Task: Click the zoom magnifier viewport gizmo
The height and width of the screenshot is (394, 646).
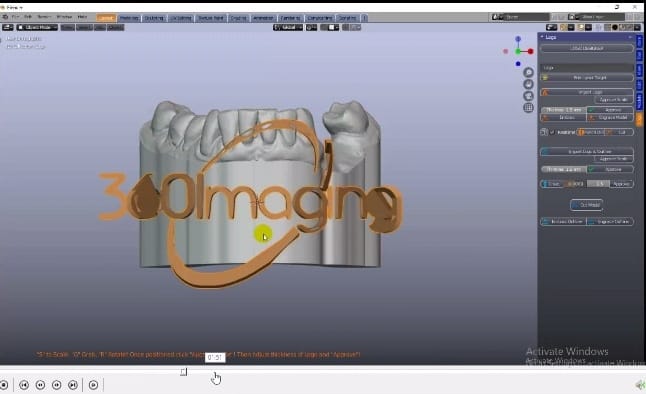Action: coord(528,73)
